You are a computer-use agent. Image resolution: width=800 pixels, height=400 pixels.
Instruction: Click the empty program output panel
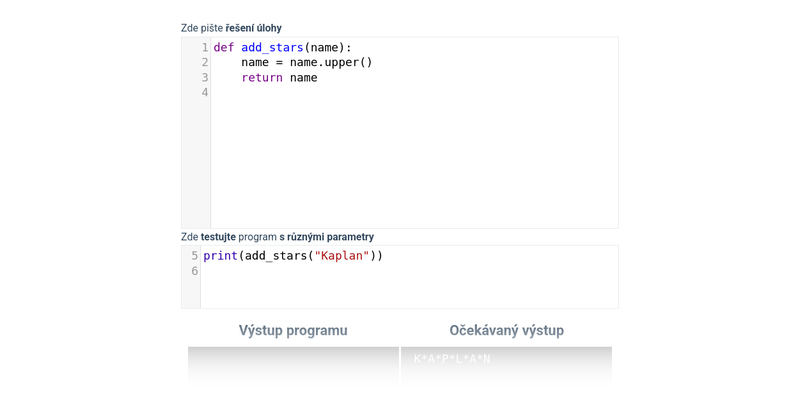[x=293, y=364]
